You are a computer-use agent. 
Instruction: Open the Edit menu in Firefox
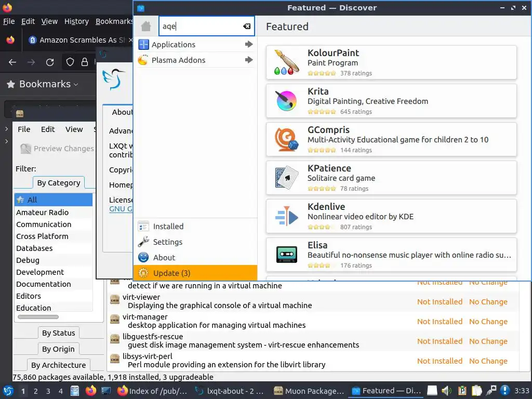(28, 21)
